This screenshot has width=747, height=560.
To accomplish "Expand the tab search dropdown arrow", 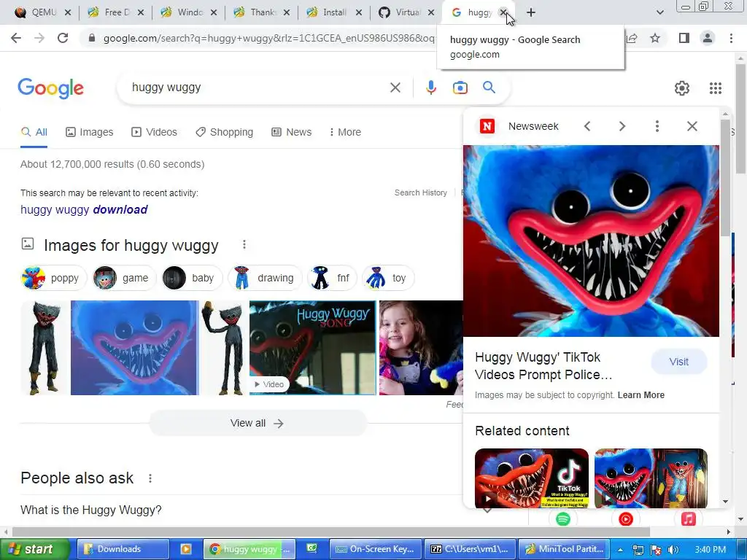I will [x=659, y=12].
